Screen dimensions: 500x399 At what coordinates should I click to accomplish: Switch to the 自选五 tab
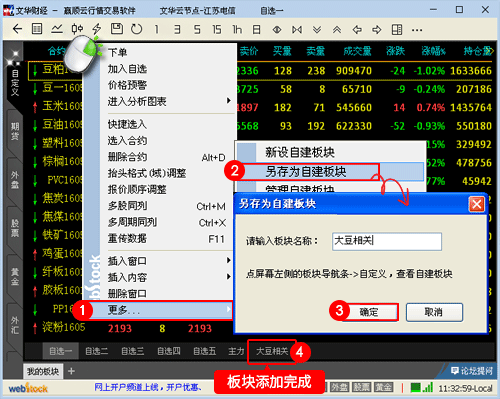pyautogui.click(x=205, y=351)
